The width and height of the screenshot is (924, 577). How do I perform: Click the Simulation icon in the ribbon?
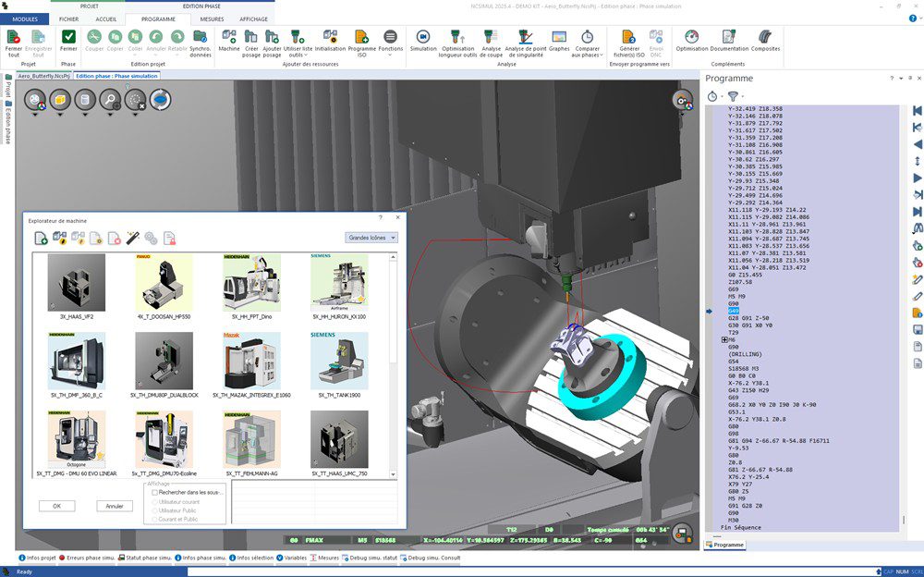pos(423,37)
